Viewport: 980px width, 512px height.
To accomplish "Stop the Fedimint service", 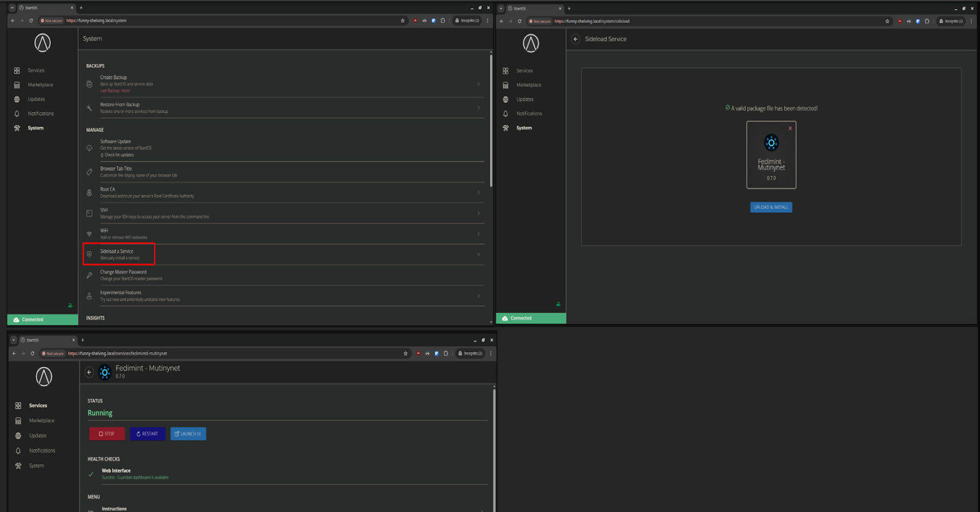I will (x=107, y=434).
